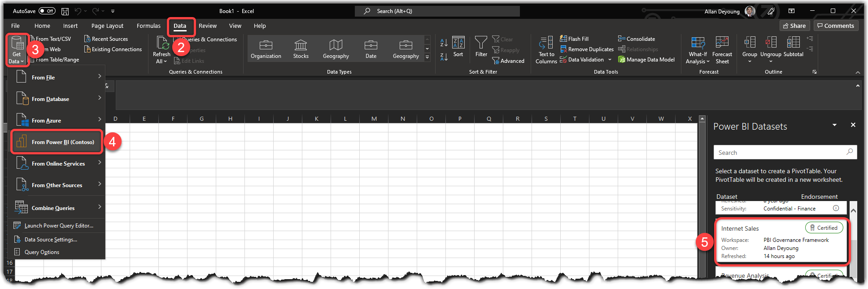Open Outline dialog launcher
The width and height of the screenshot is (868, 289).
pyautogui.click(x=815, y=72)
